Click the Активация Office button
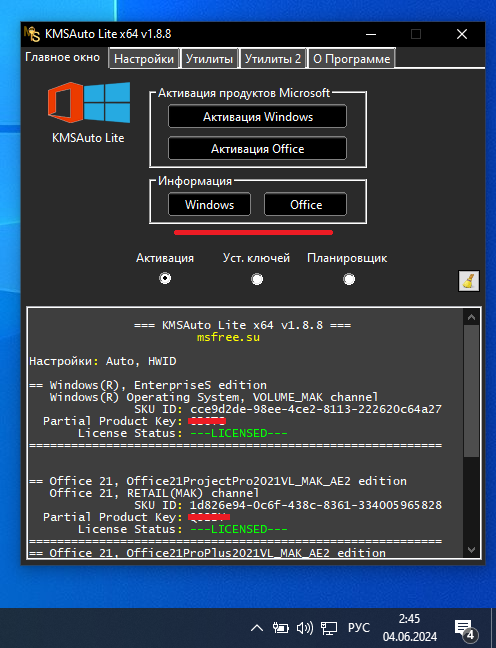 [258, 148]
